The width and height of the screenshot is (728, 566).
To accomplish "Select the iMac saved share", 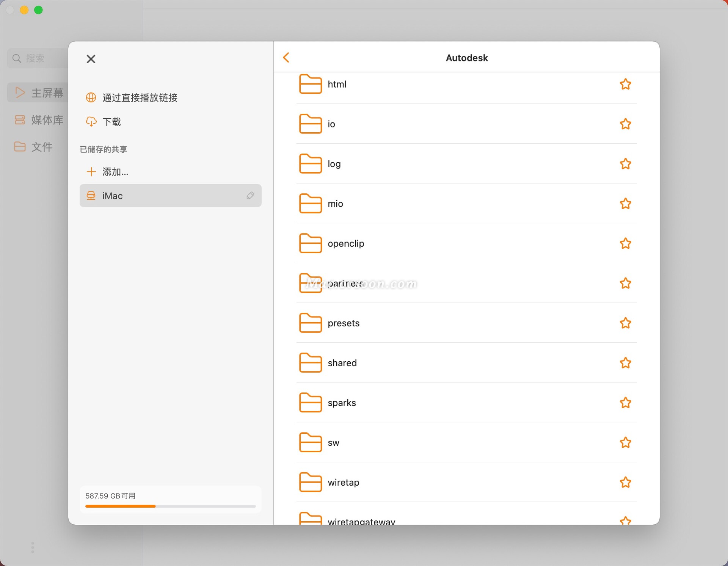I will pos(170,196).
